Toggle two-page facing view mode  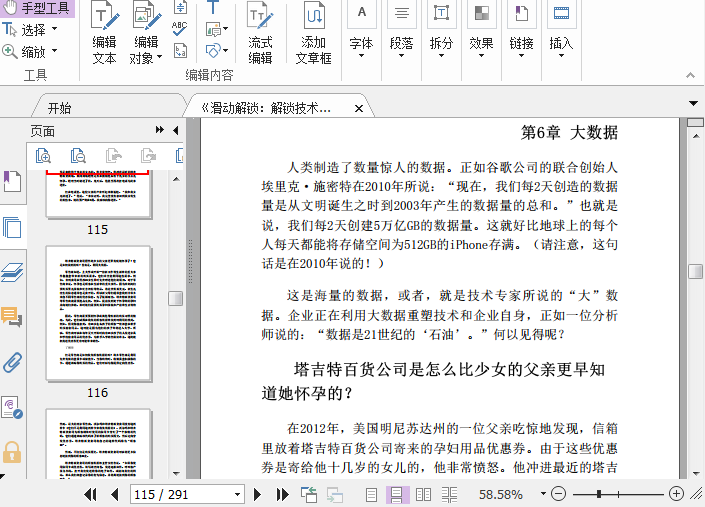point(423,494)
